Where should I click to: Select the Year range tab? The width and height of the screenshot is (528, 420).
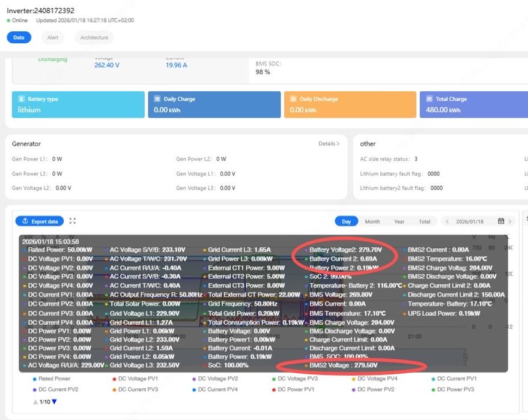click(399, 221)
